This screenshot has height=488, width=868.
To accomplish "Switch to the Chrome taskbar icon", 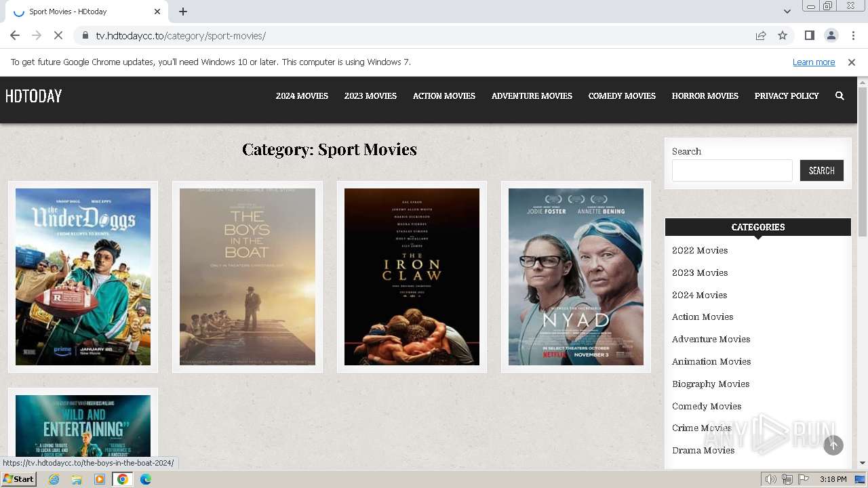I will coord(123,479).
